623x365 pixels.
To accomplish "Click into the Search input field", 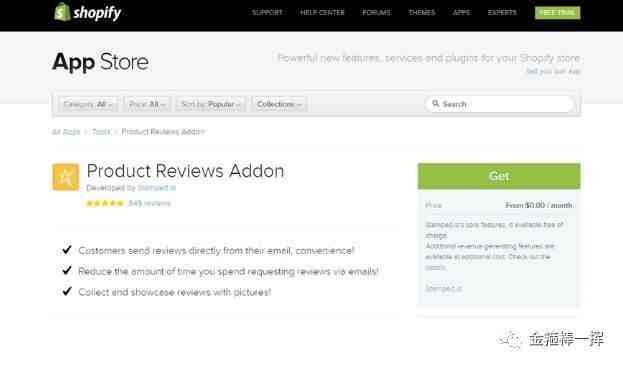I will (499, 104).
